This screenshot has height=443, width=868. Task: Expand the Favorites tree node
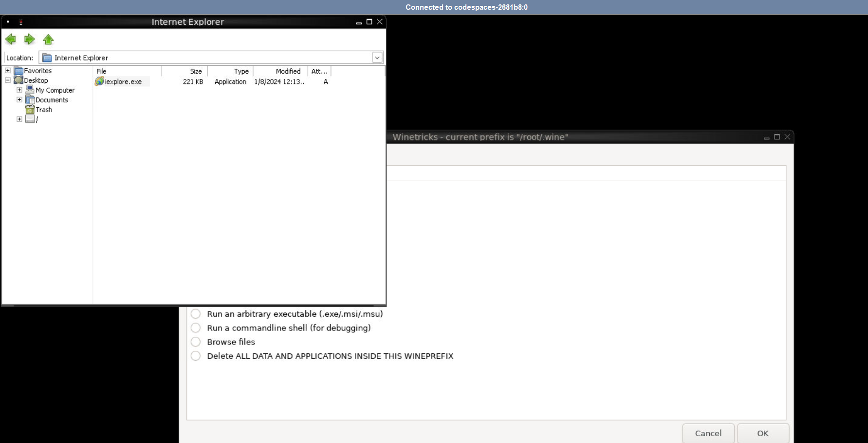click(8, 71)
